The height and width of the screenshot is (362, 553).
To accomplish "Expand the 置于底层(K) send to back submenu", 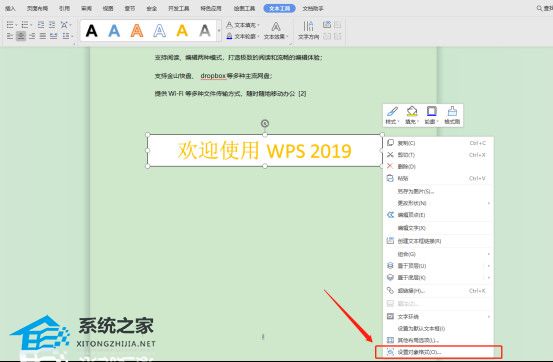I will tap(438, 278).
